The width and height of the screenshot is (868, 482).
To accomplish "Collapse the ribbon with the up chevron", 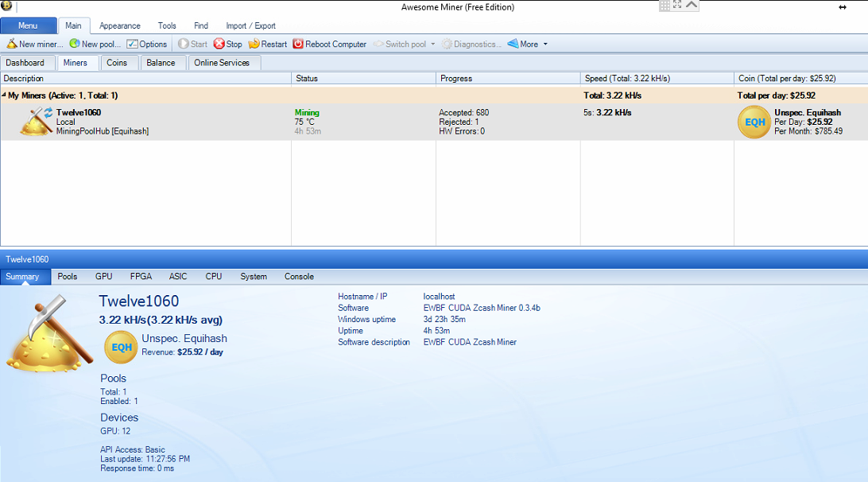I will click(x=692, y=6).
